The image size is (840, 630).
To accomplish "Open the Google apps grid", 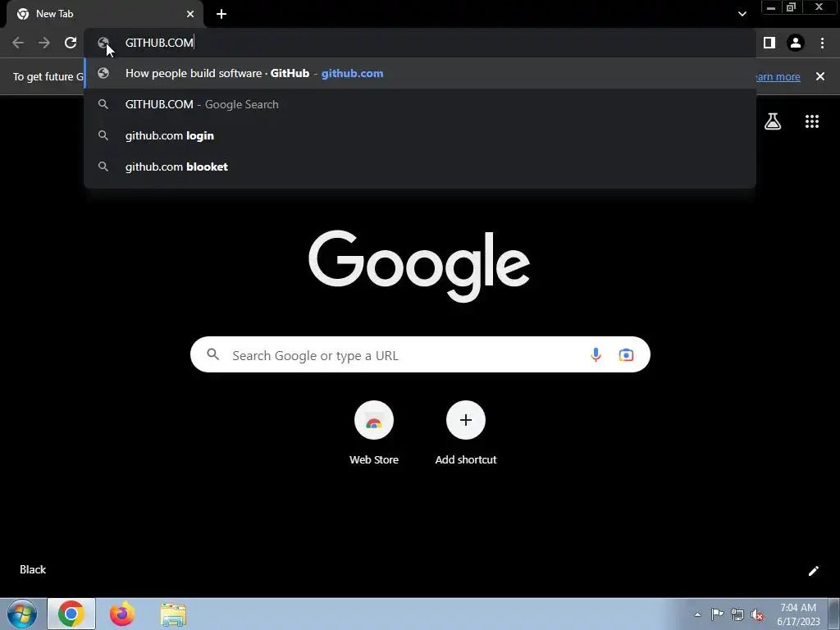I will point(812,121).
